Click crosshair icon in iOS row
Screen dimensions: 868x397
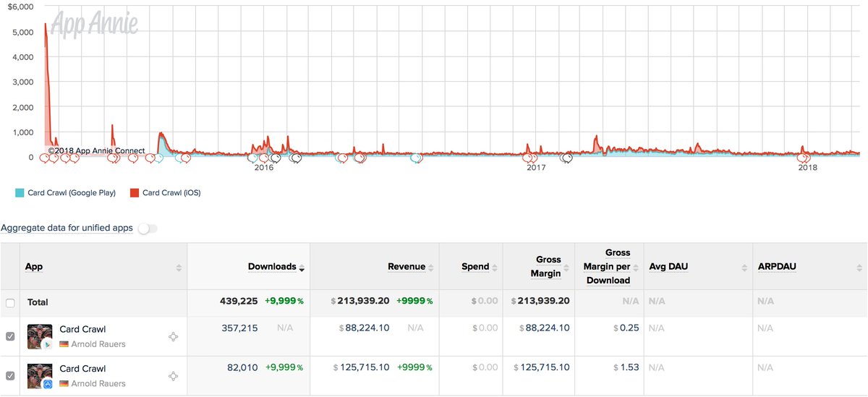(173, 376)
